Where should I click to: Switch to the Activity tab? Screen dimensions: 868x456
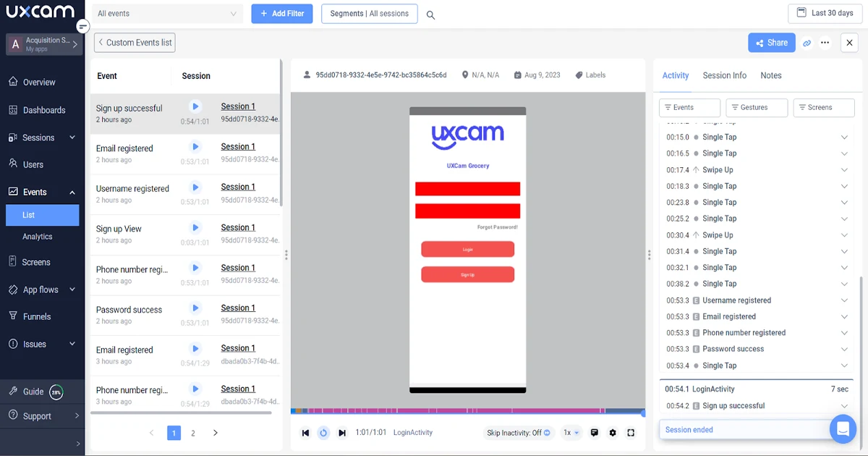point(676,75)
